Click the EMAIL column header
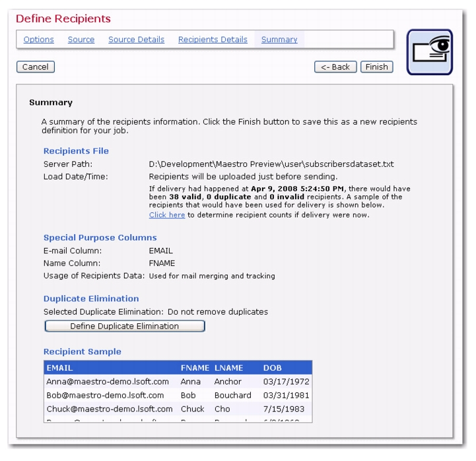 coord(60,368)
